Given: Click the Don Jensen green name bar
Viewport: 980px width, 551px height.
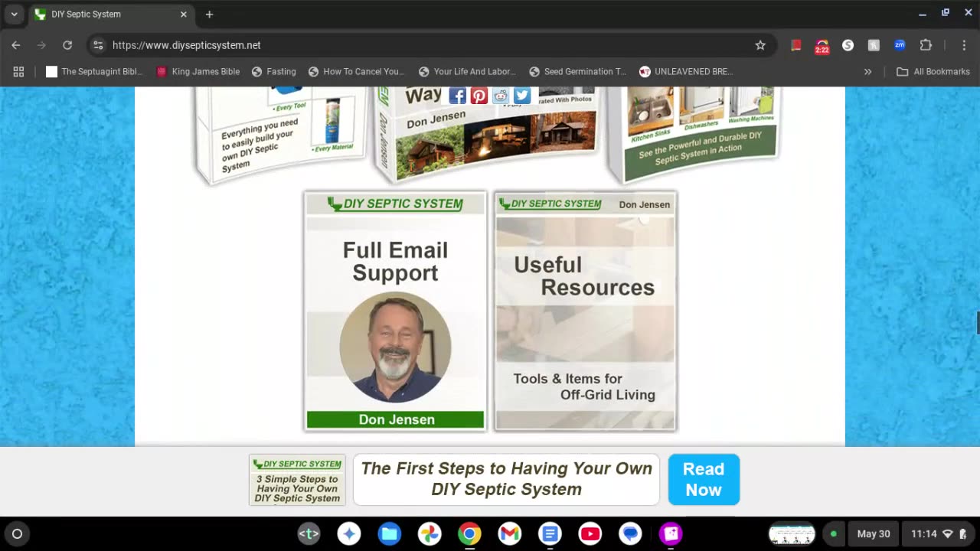Looking at the screenshot, I should tap(395, 419).
